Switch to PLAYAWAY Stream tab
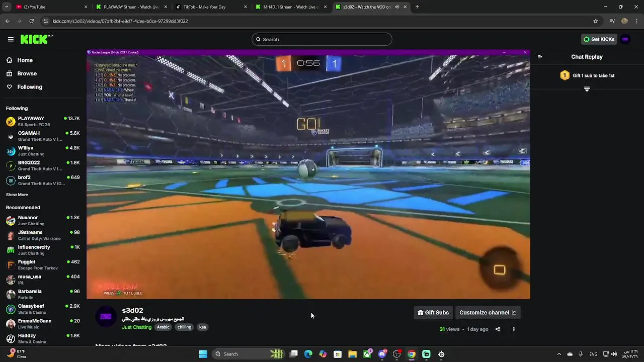Screen dimensions: 644x362 (x=132, y=7)
